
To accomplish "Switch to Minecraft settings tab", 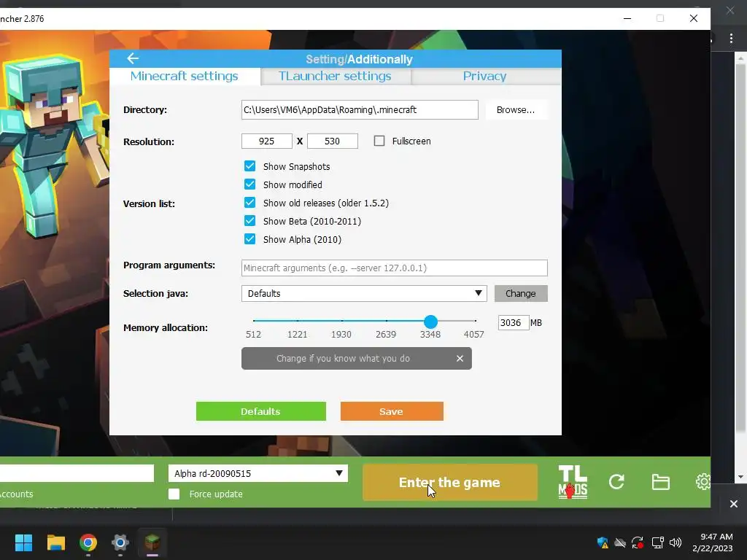I will pos(185,76).
